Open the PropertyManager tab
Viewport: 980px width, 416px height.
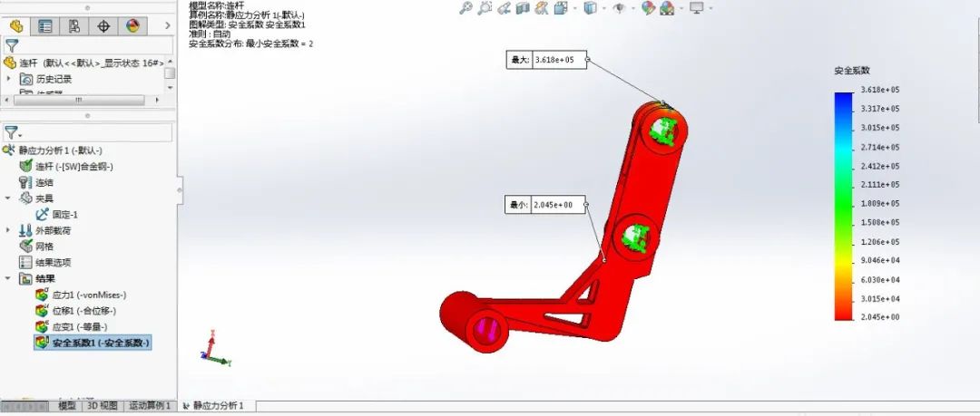coord(45,25)
